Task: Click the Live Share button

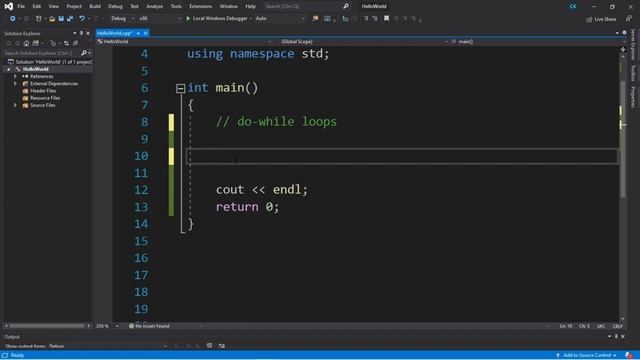Action: pyautogui.click(x=601, y=19)
